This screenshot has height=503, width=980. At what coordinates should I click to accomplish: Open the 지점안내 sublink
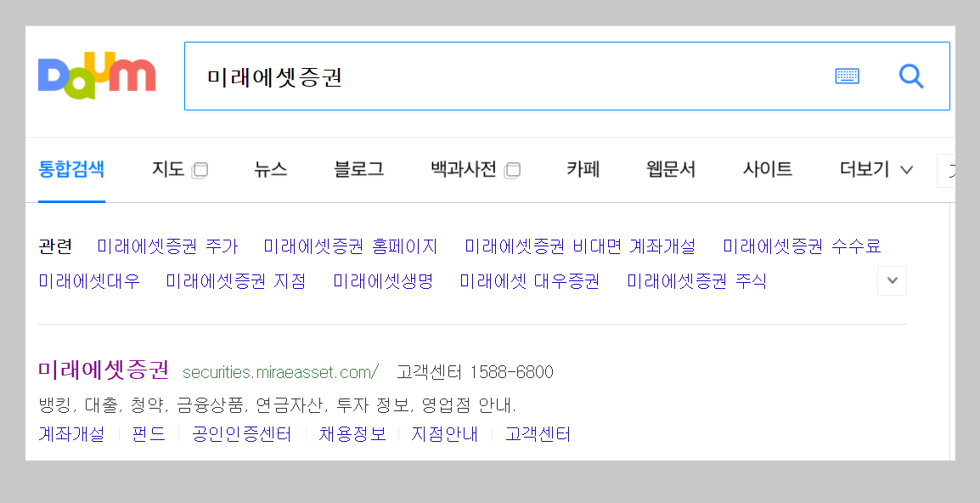444,434
